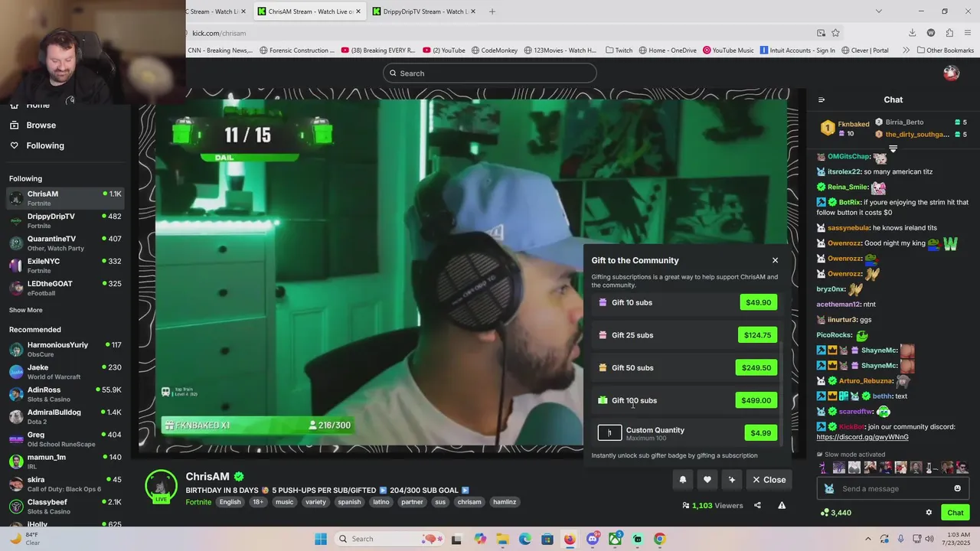Click the notification bell icon under the stream
Image resolution: width=980 pixels, height=551 pixels.
pyautogui.click(x=683, y=480)
